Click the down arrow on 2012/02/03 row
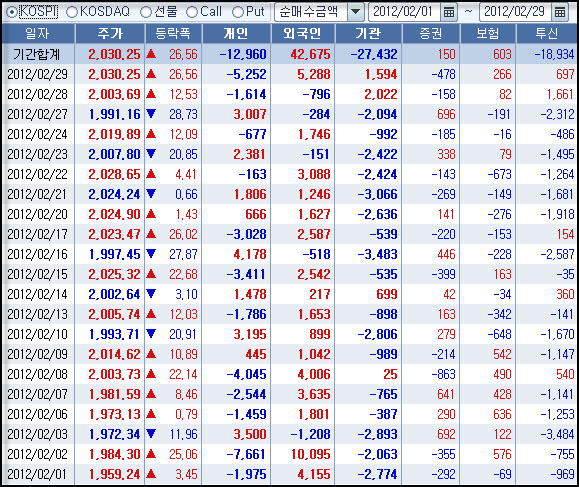The height and width of the screenshot is (487, 579). point(151,434)
